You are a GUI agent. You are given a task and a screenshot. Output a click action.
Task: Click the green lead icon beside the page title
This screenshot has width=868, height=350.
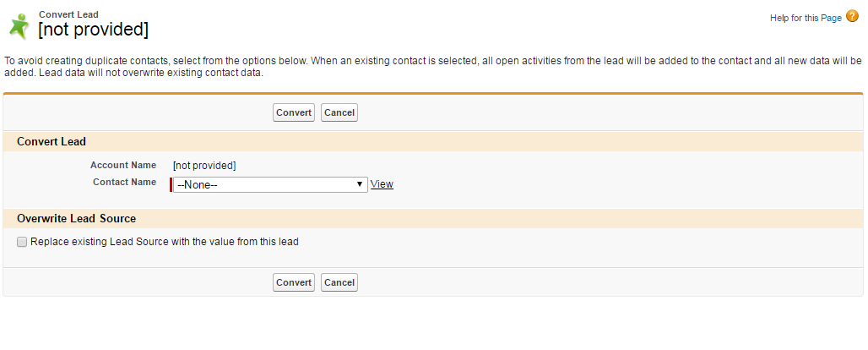click(x=18, y=25)
